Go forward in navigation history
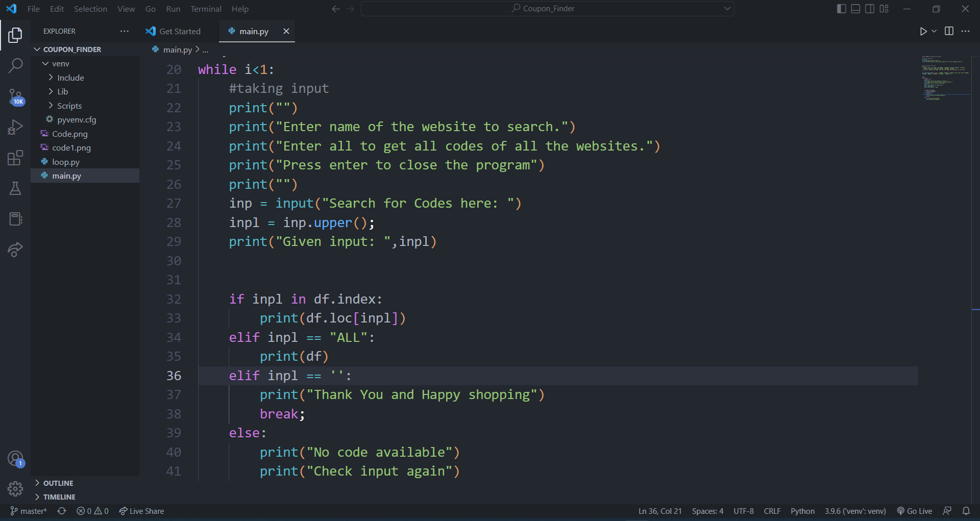This screenshot has height=521, width=980. tap(350, 9)
